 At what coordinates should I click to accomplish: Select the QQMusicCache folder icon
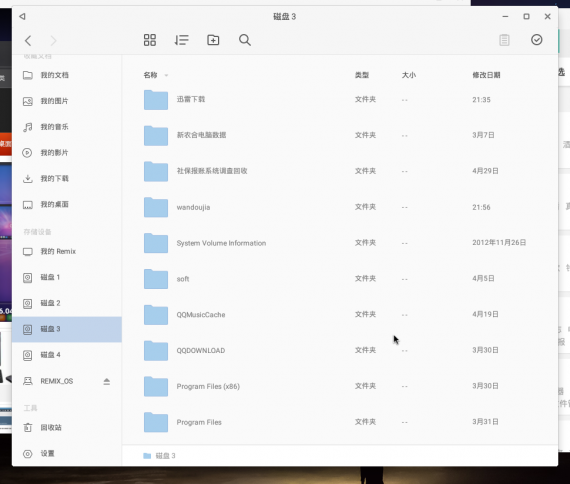coord(156,315)
